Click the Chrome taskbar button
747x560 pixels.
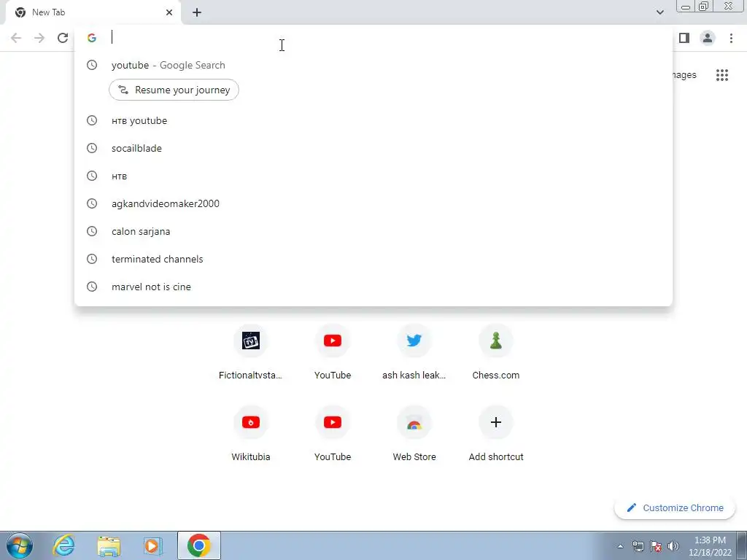199,545
